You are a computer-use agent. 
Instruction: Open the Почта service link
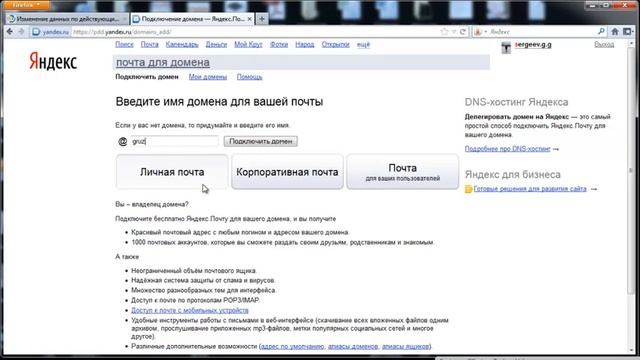149,44
